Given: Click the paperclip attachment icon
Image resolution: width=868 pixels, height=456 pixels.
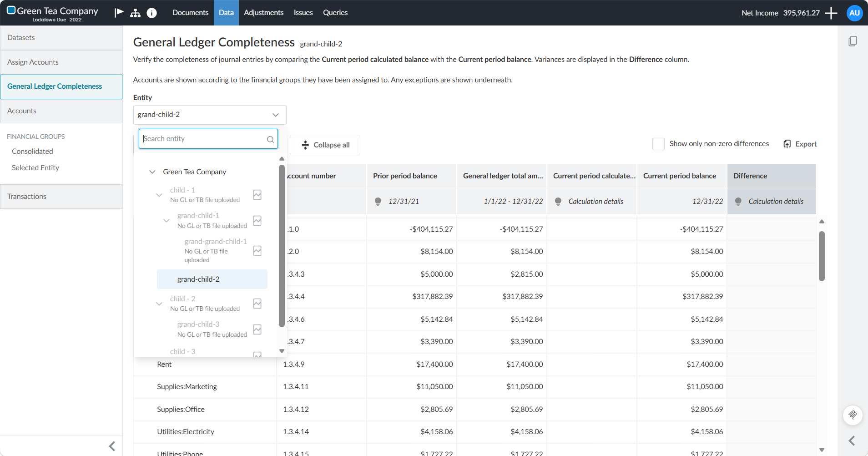Looking at the screenshot, I should pyautogui.click(x=853, y=415).
